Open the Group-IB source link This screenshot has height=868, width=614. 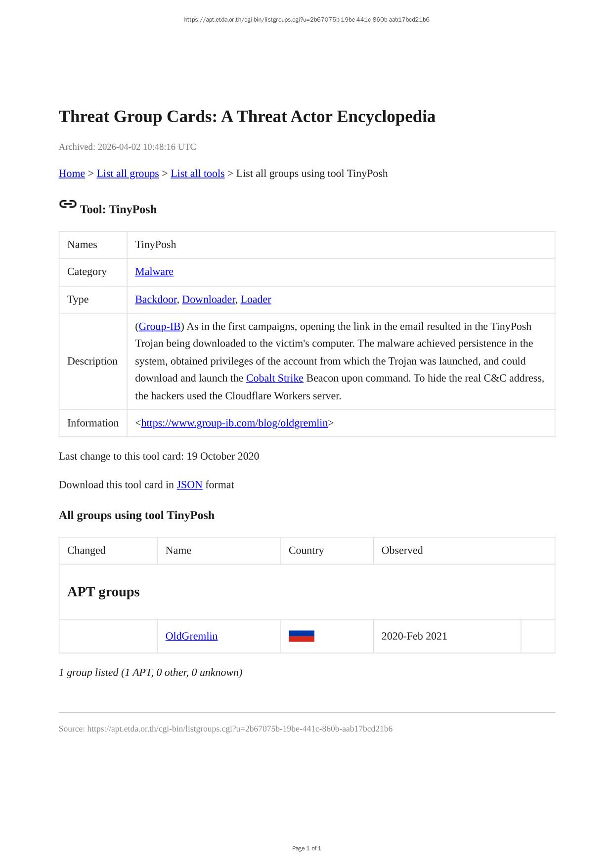(x=160, y=326)
